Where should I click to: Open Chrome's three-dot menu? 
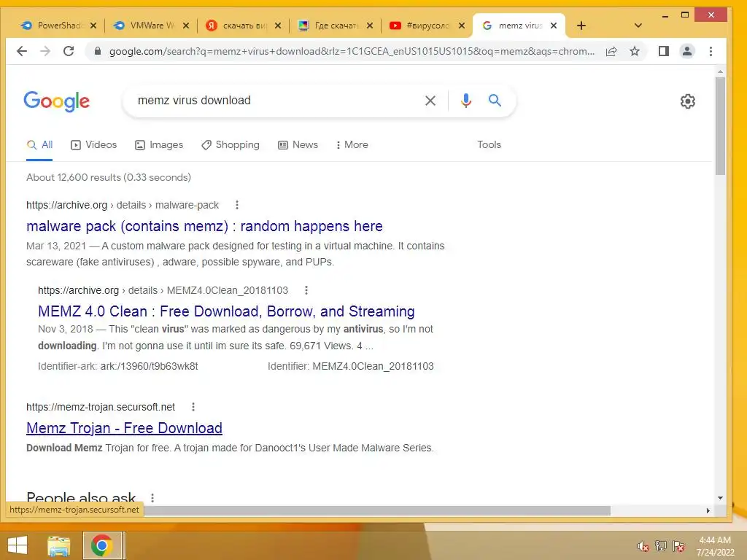point(711,51)
